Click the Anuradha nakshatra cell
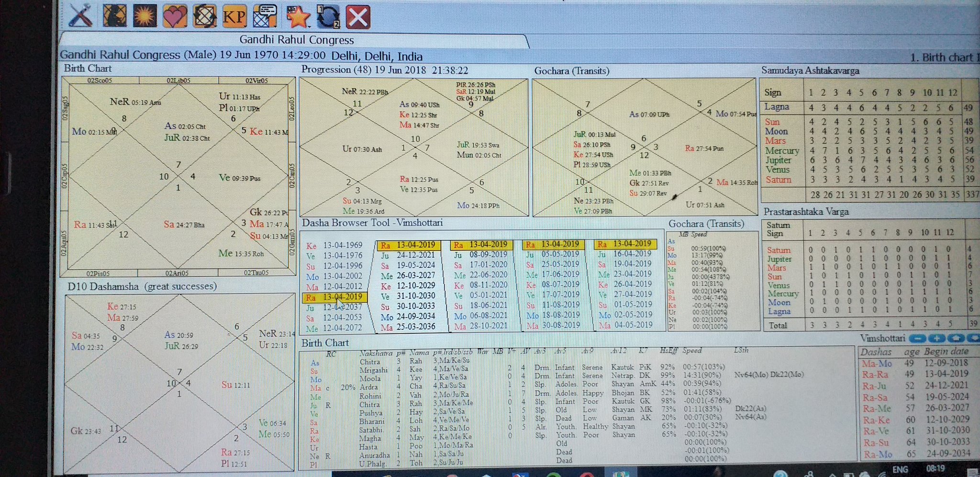The height and width of the screenshot is (477, 980). 374,455
